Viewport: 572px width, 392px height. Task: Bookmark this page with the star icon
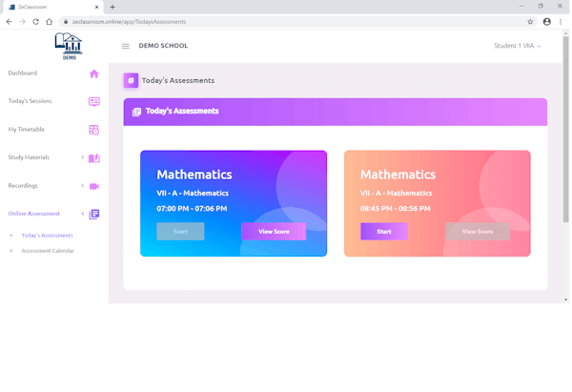[x=530, y=22]
